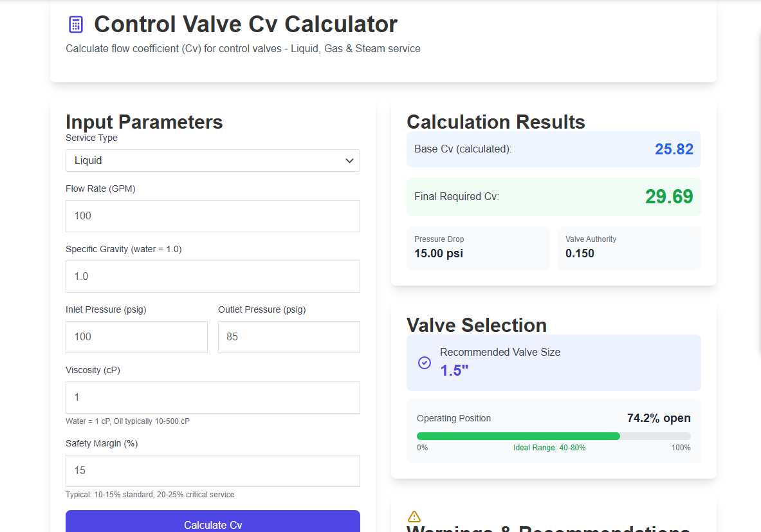The height and width of the screenshot is (532, 761).
Task: Click the warning triangle above Warnings & Recommendations
Action: [414, 516]
